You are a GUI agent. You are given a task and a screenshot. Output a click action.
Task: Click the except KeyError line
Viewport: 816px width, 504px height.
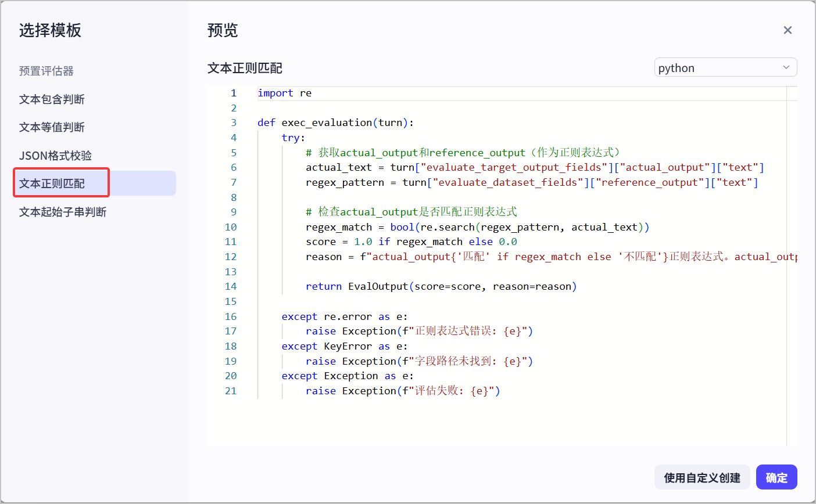(x=345, y=346)
